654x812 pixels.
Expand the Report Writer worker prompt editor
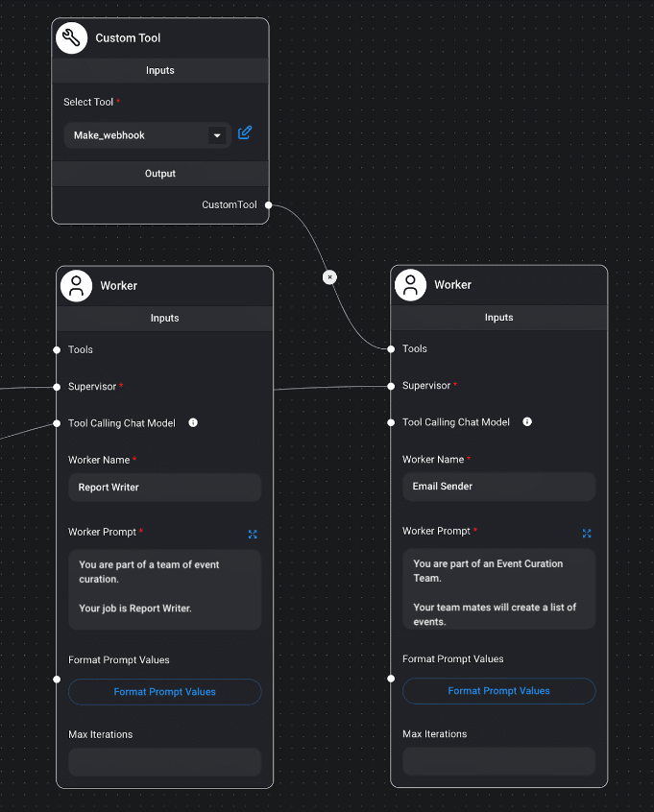coord(253,535)
